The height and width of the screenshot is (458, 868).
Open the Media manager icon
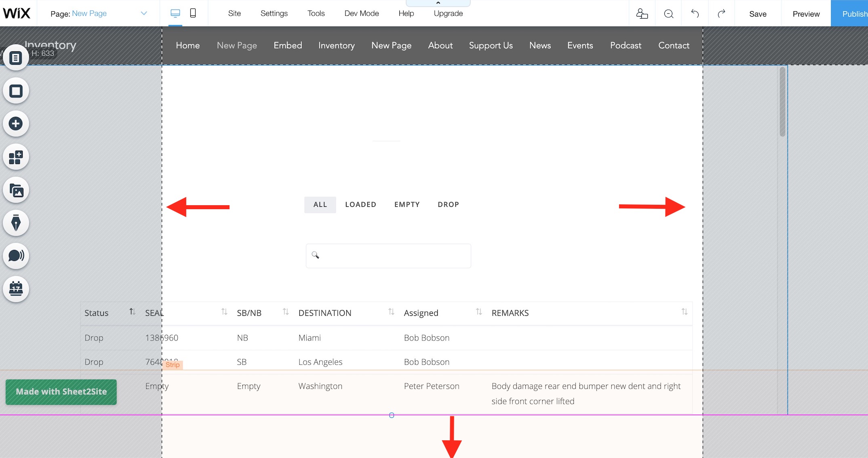[x=16, y=190]
